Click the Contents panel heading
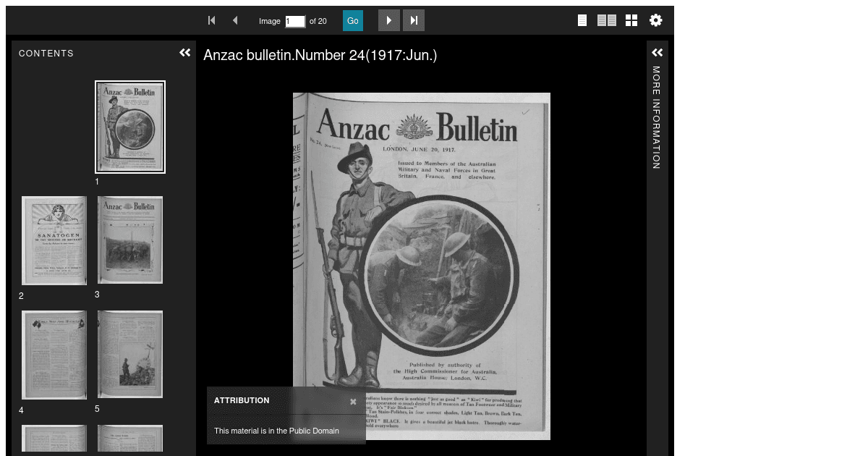The height and width of the screenshot is (456, 868). tap(46, 54)
